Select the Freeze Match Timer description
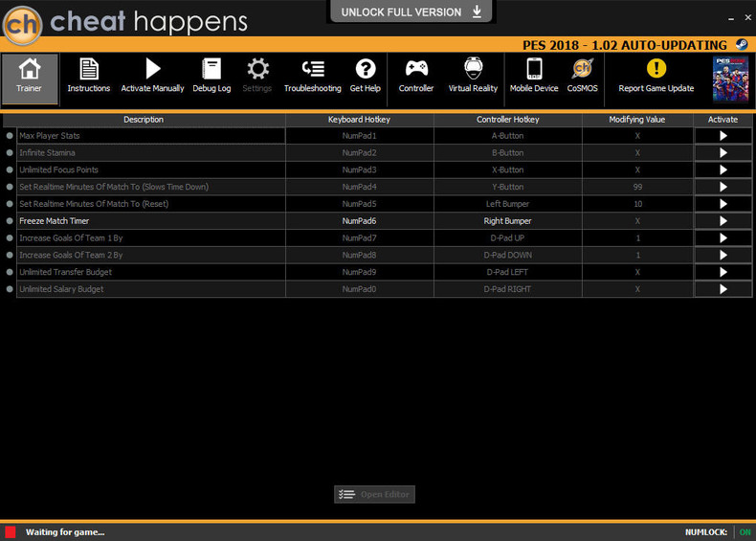 (x=151, y=221)
